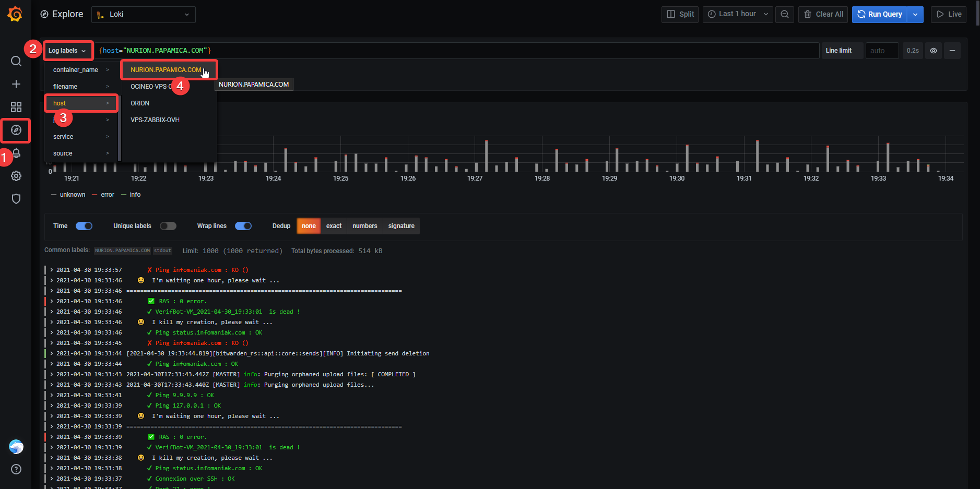Disable the Wrap lines switch
This screenshot has height=489, width=980.
click(243, 226)
